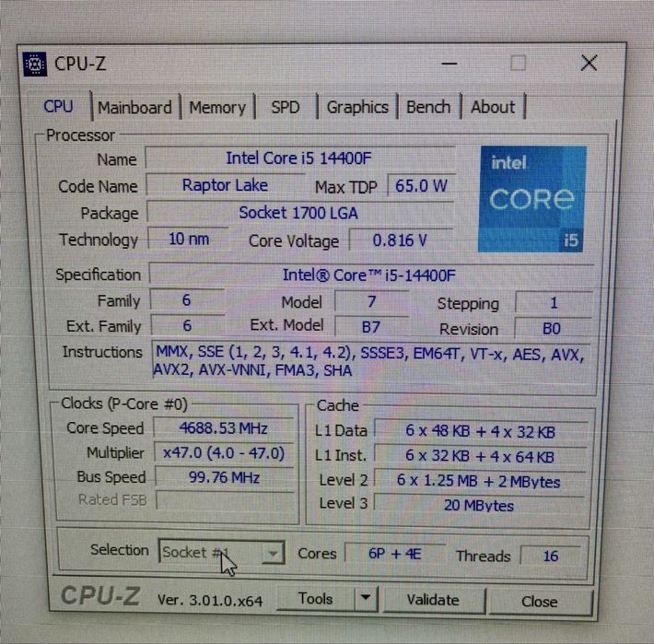Click the Threads value 16
The width and height of the screenshot is (654, 644).
(551, 556)
